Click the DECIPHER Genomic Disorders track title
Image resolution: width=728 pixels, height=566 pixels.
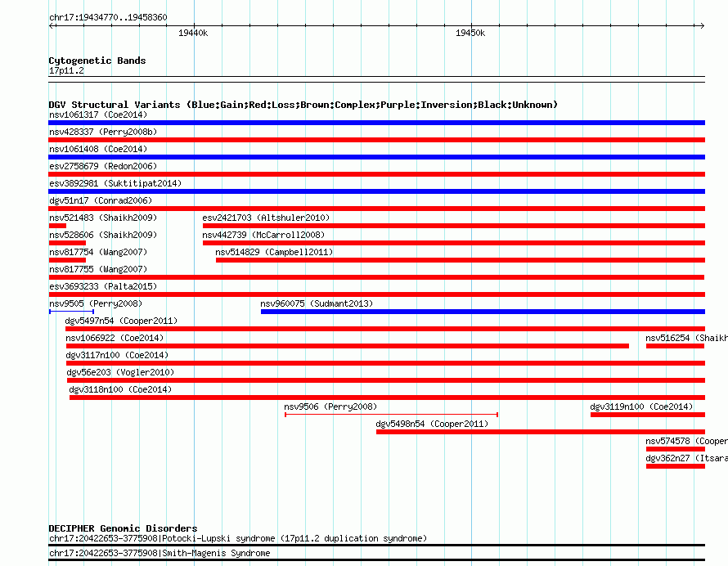(123, 528)
